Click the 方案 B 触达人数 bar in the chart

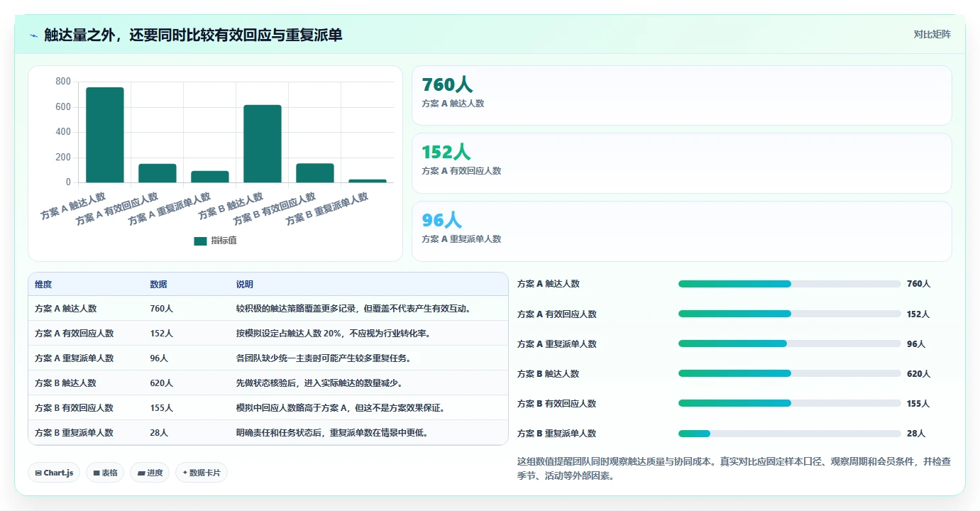[x=263, y=144]
